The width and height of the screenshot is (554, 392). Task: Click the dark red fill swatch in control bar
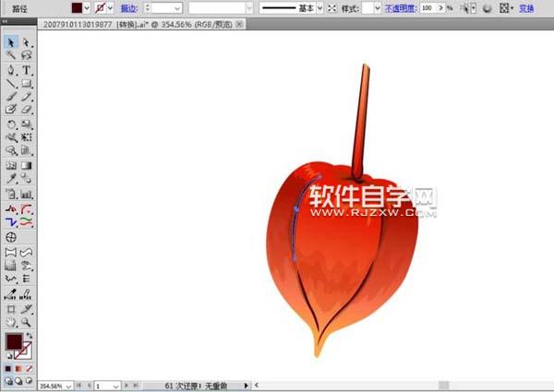click(77, 7)
